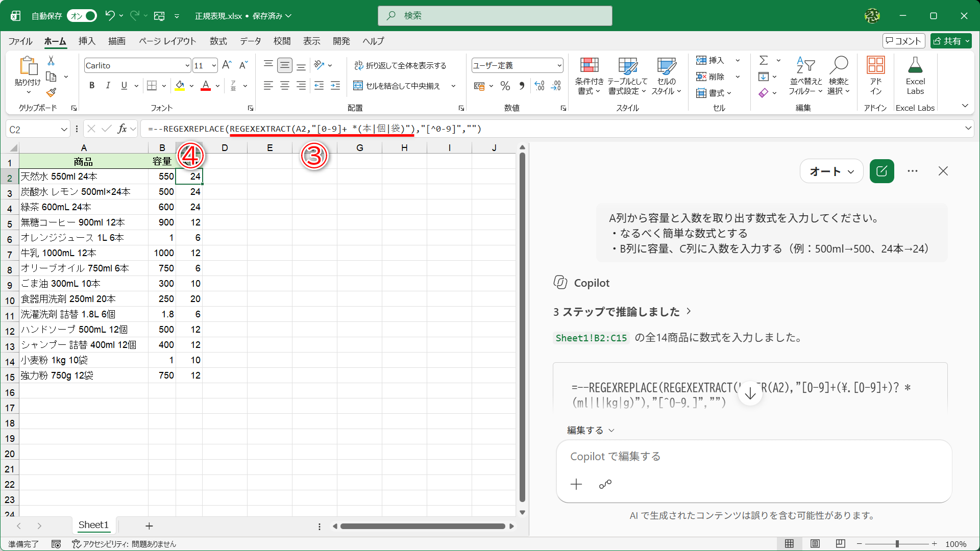Screen dimensions: 980x551
Task: Open the ホーム ribbon tab
Action: coord(55,41)
